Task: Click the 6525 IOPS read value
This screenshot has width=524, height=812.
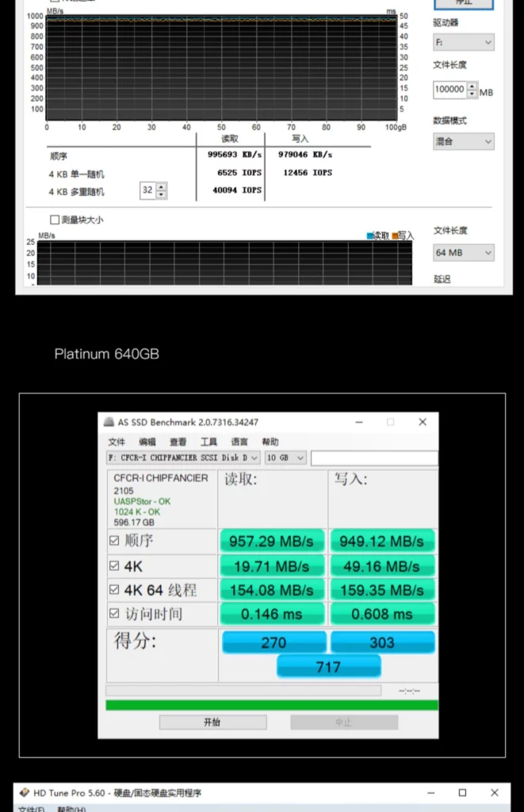Action: click(239, 172)
